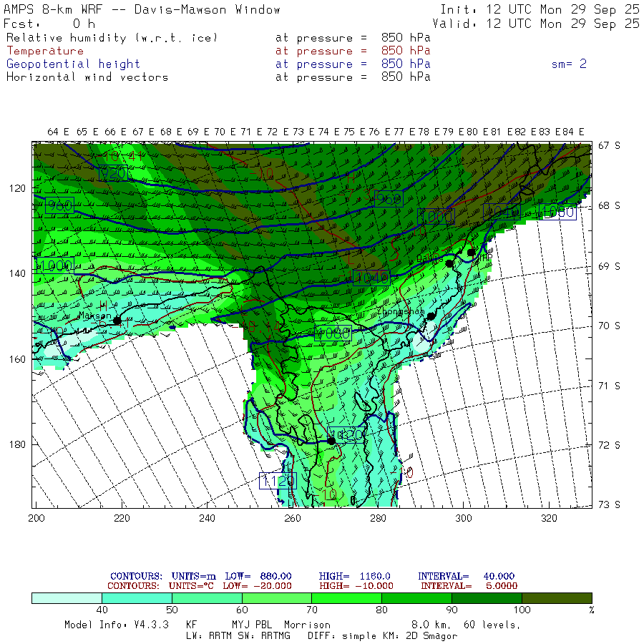Select the 90–100% humidity color swatch
The height and width of the screenshot is (644, 644).
coord(487,598)
